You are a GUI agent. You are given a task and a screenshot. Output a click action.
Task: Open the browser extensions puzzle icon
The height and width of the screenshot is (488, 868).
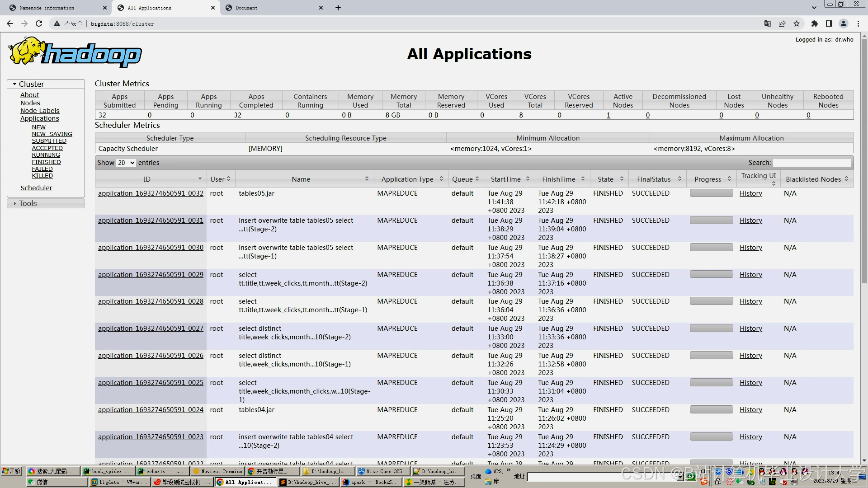(x=814, y=23)
